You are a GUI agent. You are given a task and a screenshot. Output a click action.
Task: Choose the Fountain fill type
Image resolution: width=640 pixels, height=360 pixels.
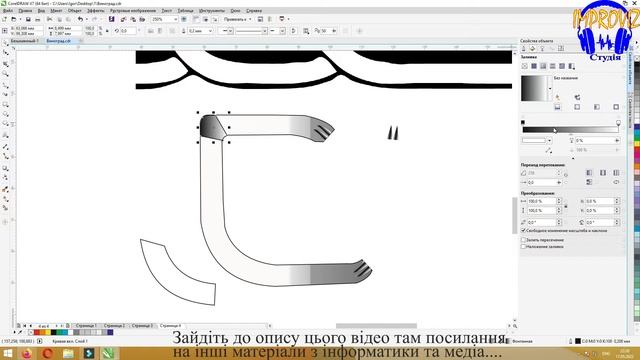pyautogui.click(x=543, y=66)
